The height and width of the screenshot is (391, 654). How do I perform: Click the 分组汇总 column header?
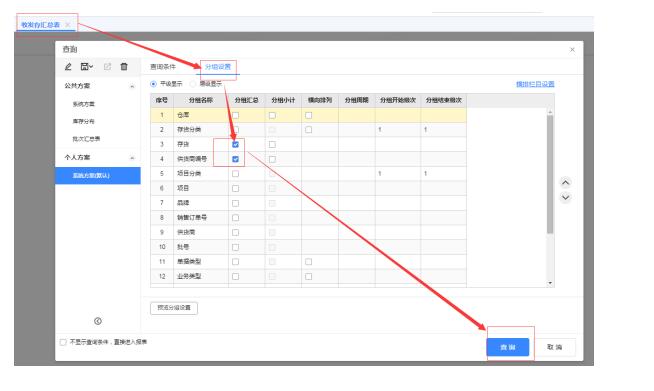(247, 101)
